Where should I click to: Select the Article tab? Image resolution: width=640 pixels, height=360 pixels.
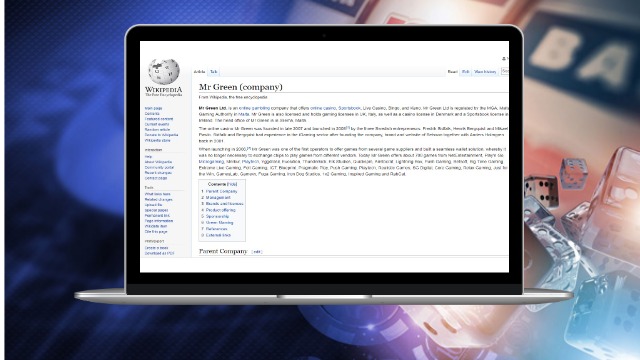click(x=199, y=72)
